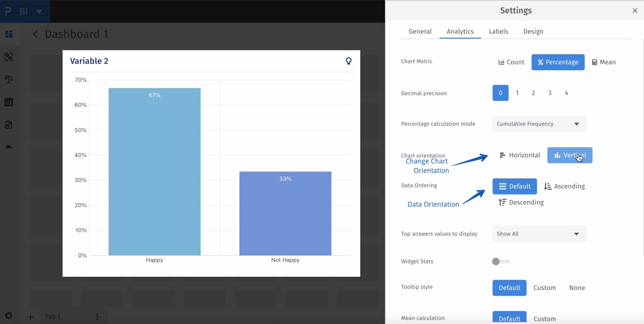The width and height of the screenshot is (644, 324).
Task: Set decimal precision to 4
Action: click(566, 93)
